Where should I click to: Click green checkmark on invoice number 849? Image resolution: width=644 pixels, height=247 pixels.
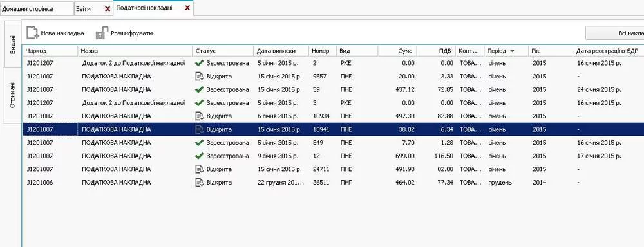coord(199,143)
